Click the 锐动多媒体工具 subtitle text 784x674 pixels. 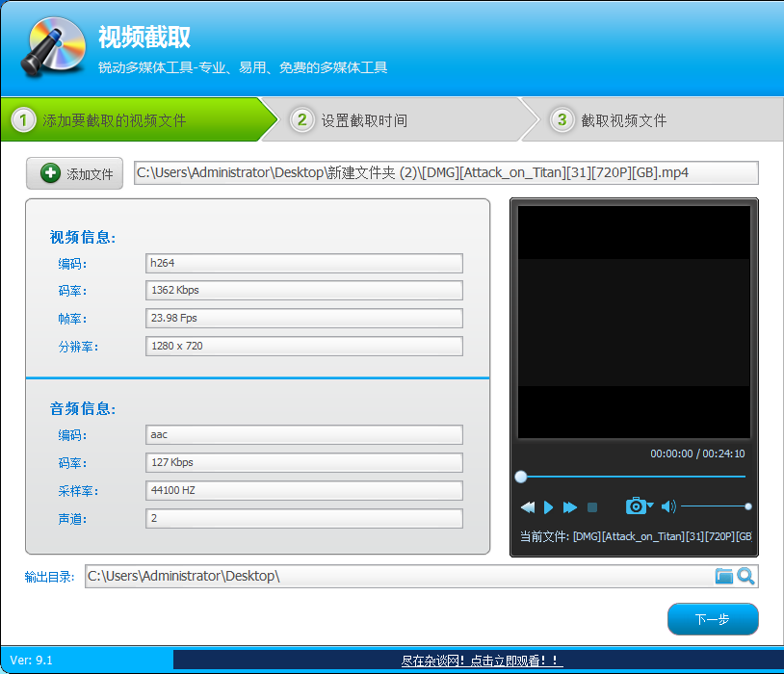(243, 67)
